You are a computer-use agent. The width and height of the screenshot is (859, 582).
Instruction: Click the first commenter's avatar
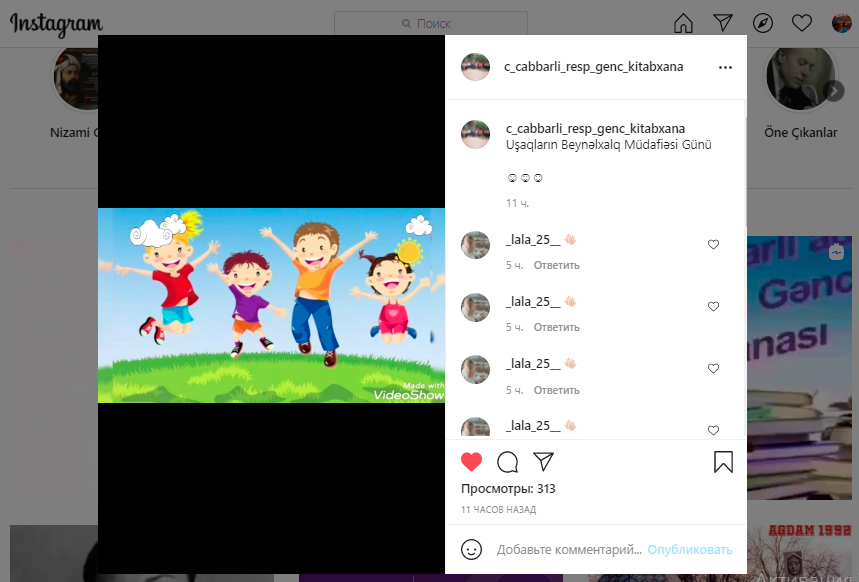pyautogui.click(x=476, y=244)
